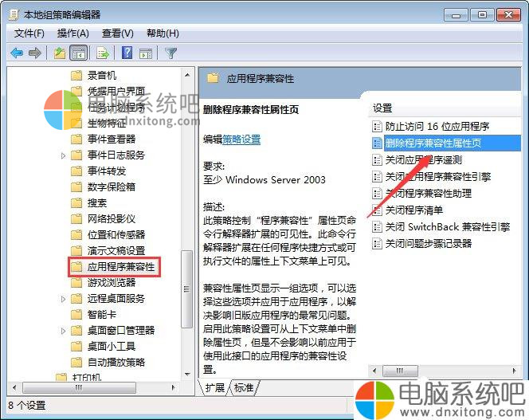Click the Forward arrow toolbar icon

tap(35, 53)
